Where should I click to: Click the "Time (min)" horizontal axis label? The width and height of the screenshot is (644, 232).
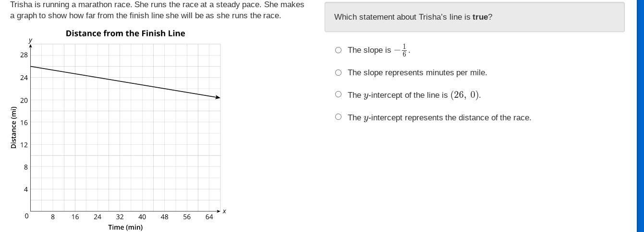point(125,227)
